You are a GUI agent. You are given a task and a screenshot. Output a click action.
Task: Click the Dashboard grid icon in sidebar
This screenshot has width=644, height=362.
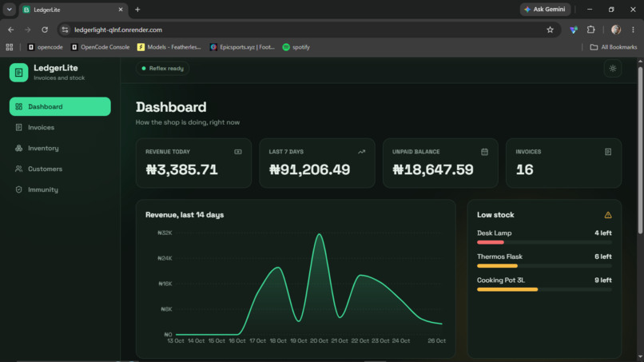point(19,106)
